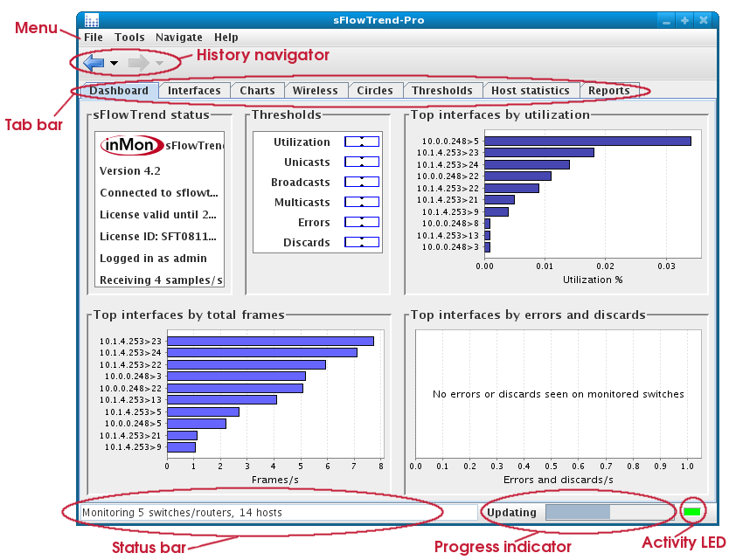The height and width of the screenshot is (560, 736).
Task: Click the 'Errors and discards/s' axis label
Action: 558,480
